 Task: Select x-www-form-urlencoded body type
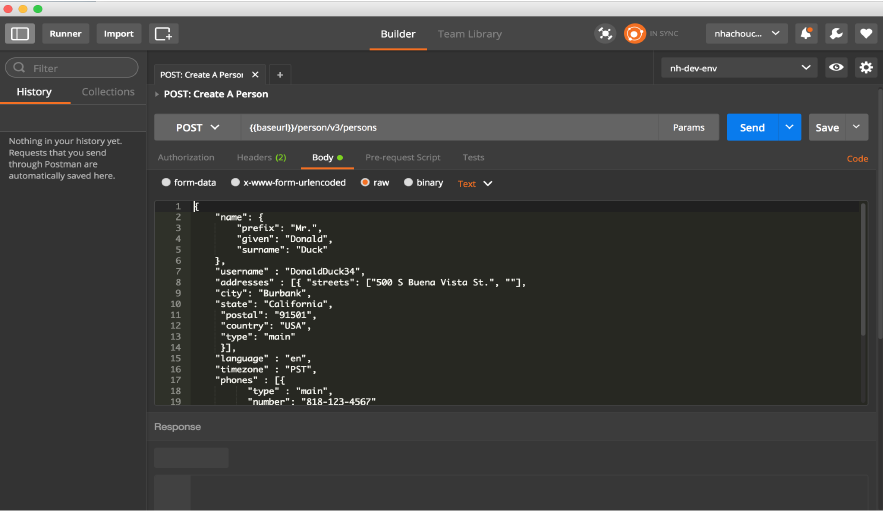point(235,183)
